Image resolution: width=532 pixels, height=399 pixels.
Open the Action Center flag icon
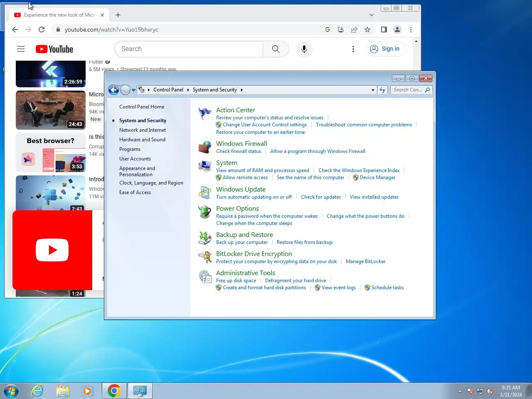205,114
